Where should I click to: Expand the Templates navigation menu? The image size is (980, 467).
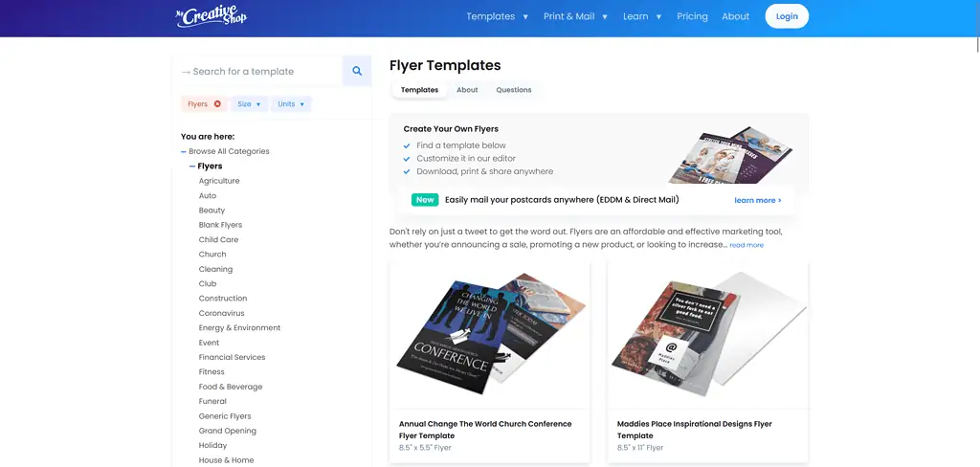497,16
